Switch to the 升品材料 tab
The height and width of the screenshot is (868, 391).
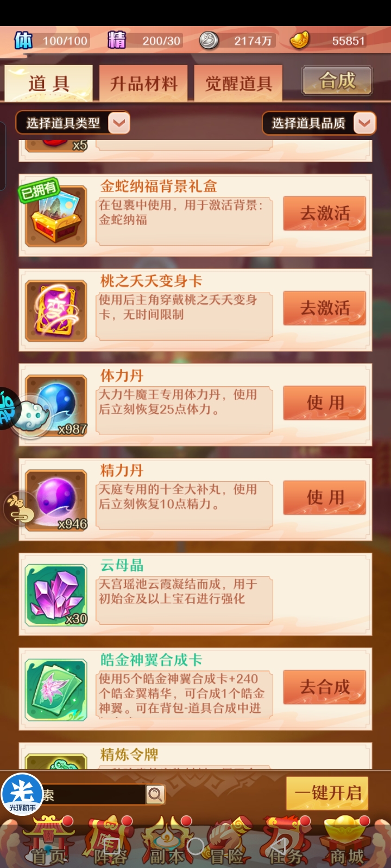(x=143, y=84)
